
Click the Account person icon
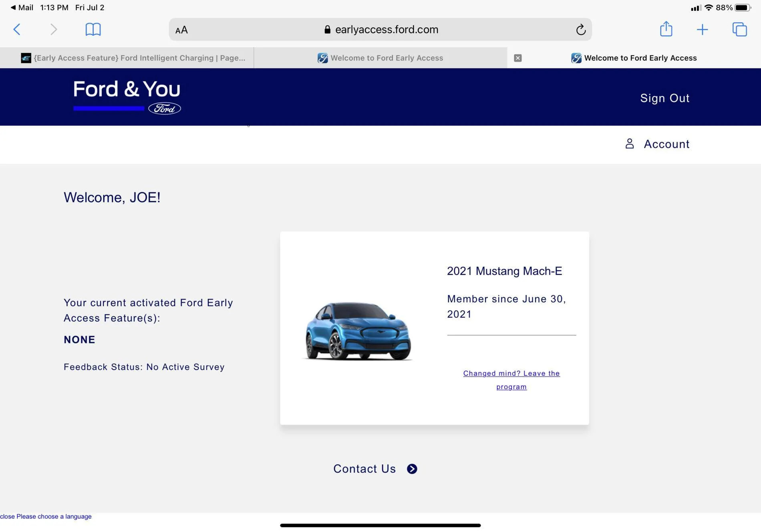pos(630,144)
